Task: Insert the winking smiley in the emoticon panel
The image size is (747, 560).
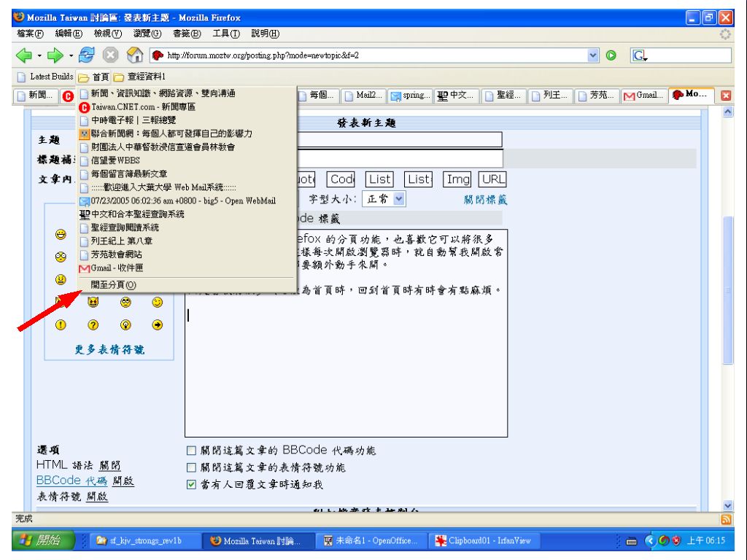Action: click(158, 303)
